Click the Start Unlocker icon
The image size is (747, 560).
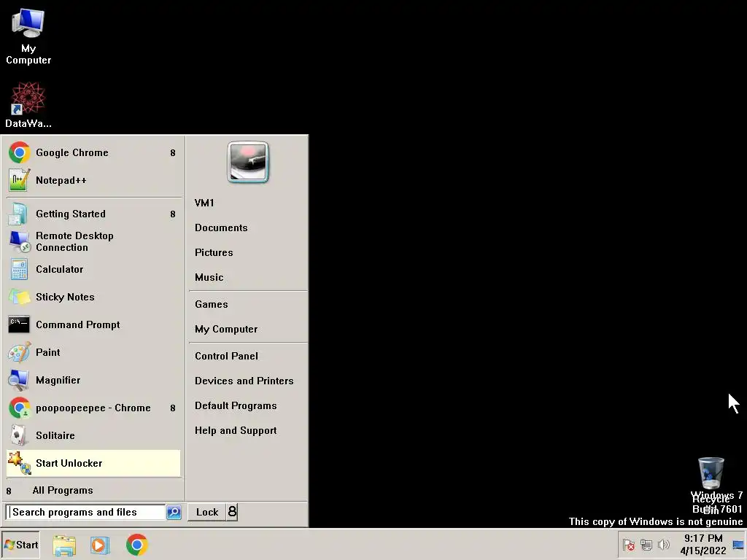[19, 463]
